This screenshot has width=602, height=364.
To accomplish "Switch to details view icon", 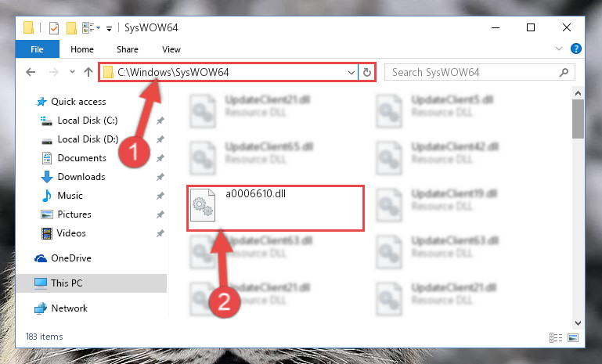I will [x=556, y=337].
